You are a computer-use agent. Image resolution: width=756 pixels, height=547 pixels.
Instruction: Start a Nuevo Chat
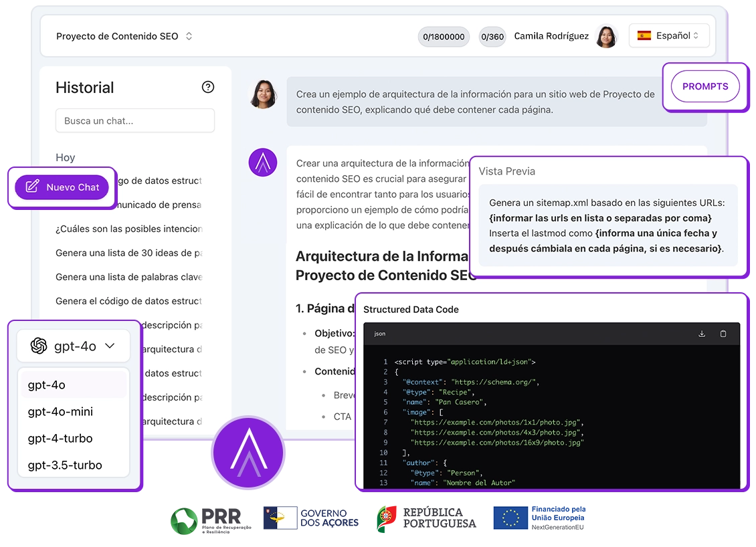(x=62, y=187)
